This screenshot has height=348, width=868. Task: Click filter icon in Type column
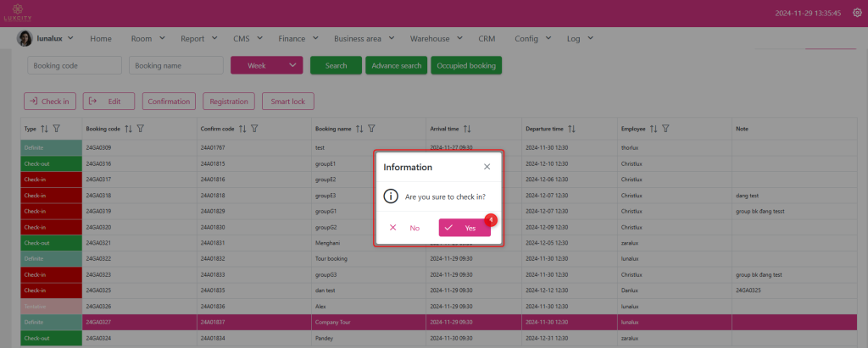click(x=57, y=129)
